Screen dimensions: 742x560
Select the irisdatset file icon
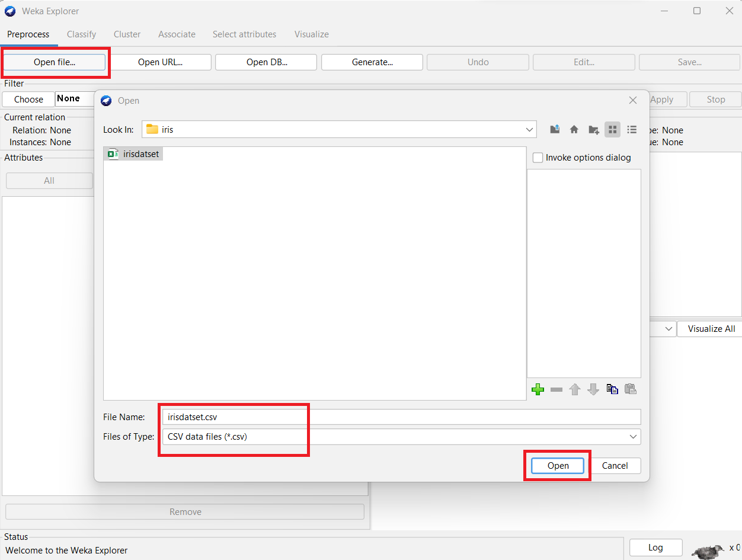(113, 154)
